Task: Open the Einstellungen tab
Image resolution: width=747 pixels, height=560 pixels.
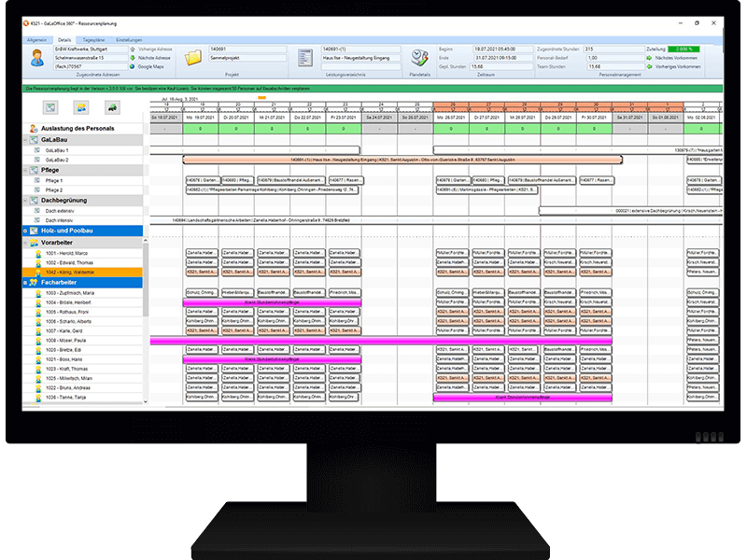Action: [x=129, y=40]
